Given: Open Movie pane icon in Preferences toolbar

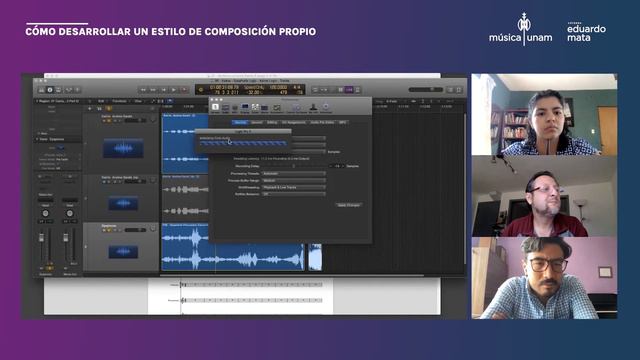Looking at the screenshot, I should (265, 108).
